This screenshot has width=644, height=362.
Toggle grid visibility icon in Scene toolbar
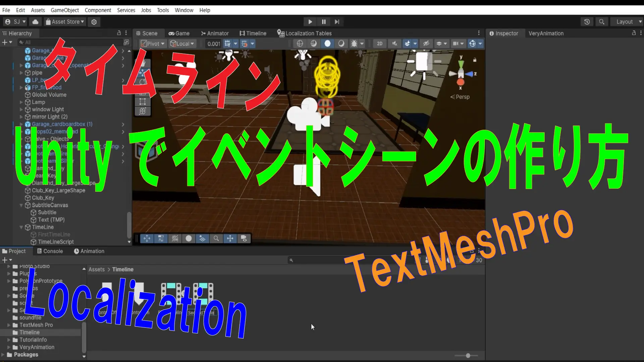tap(228, 44)
